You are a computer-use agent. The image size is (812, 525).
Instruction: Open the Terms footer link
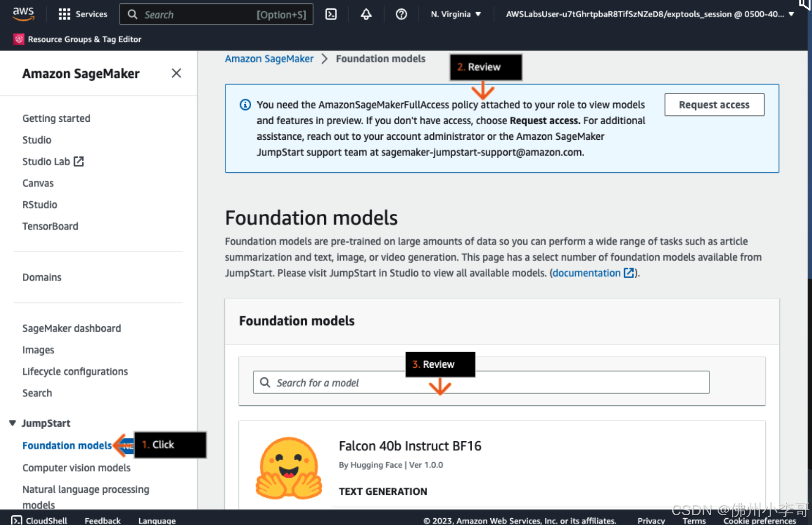[x=694, y=520]
